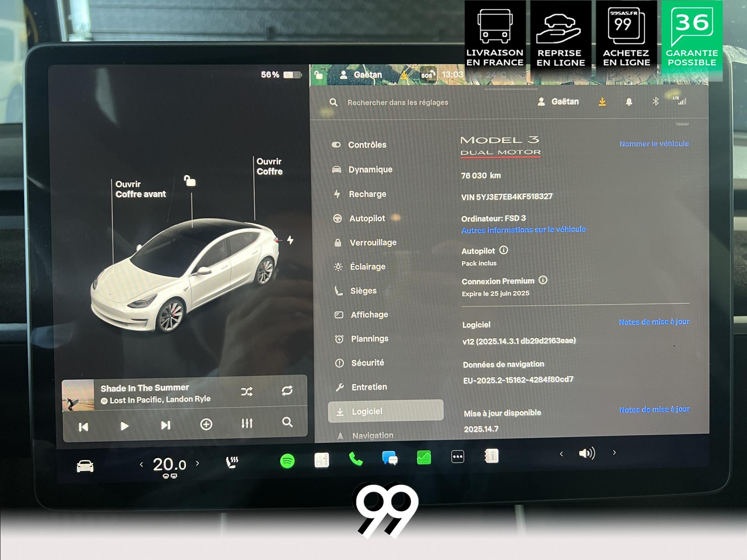Toggle shuffle in the media player
747x560 pixels.
point(247,391)
